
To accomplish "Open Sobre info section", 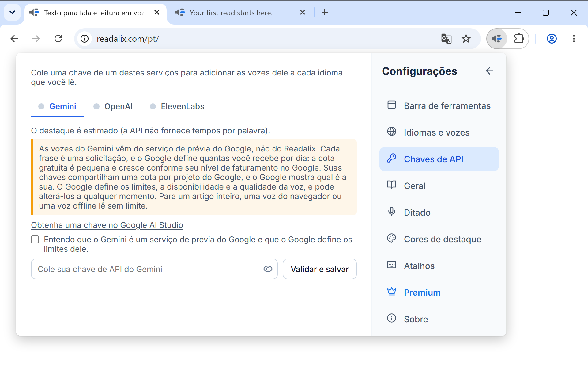I will pyautogui.click(x=439, y=319).
